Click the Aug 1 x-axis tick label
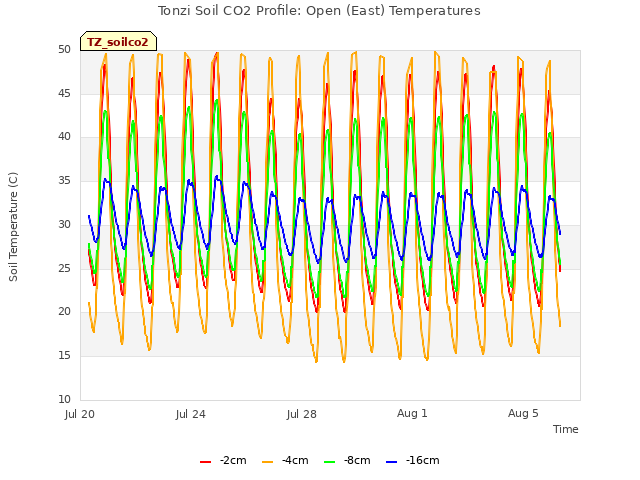 coord(412,413)
